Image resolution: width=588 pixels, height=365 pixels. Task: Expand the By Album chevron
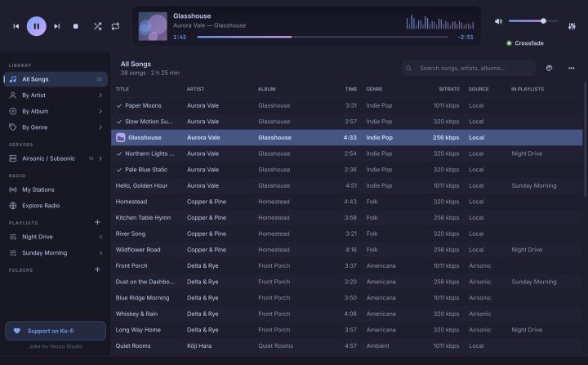[100, 111]
